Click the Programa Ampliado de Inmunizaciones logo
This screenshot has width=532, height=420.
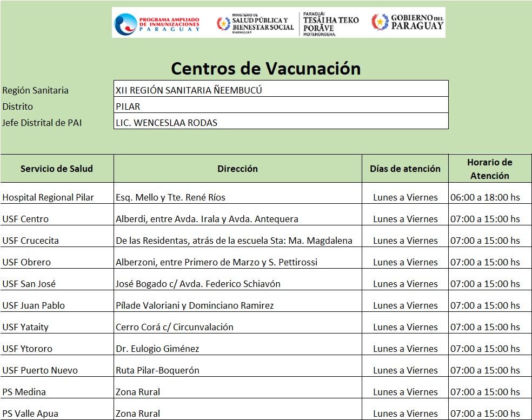[157, 23]
